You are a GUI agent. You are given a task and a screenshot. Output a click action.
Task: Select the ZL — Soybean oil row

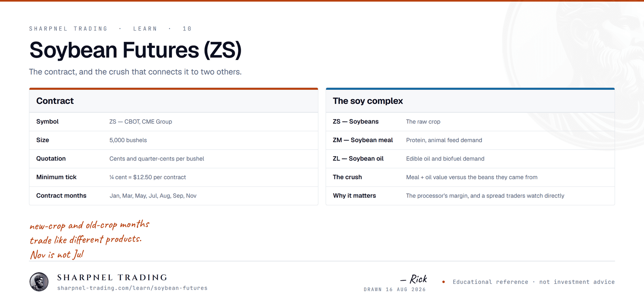tap(470, 159)
